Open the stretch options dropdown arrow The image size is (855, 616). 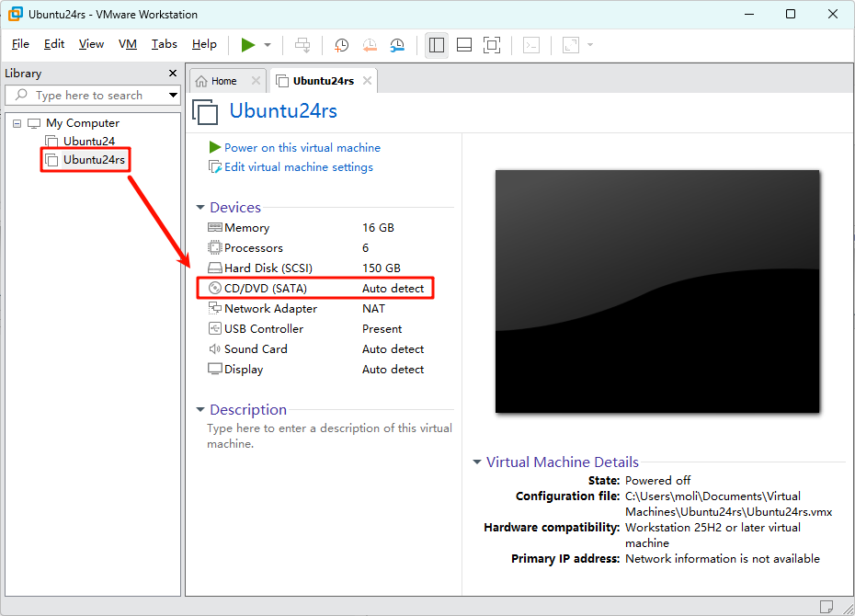point(590,45)
